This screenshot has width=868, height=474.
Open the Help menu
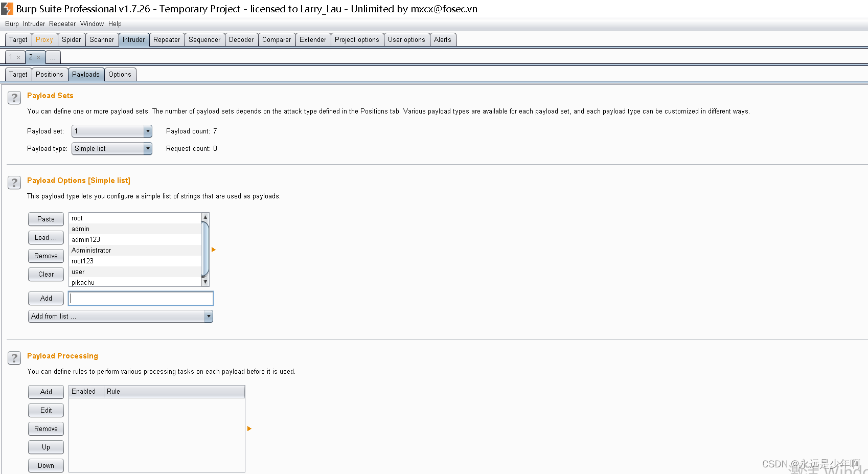[x=115, y=24]
